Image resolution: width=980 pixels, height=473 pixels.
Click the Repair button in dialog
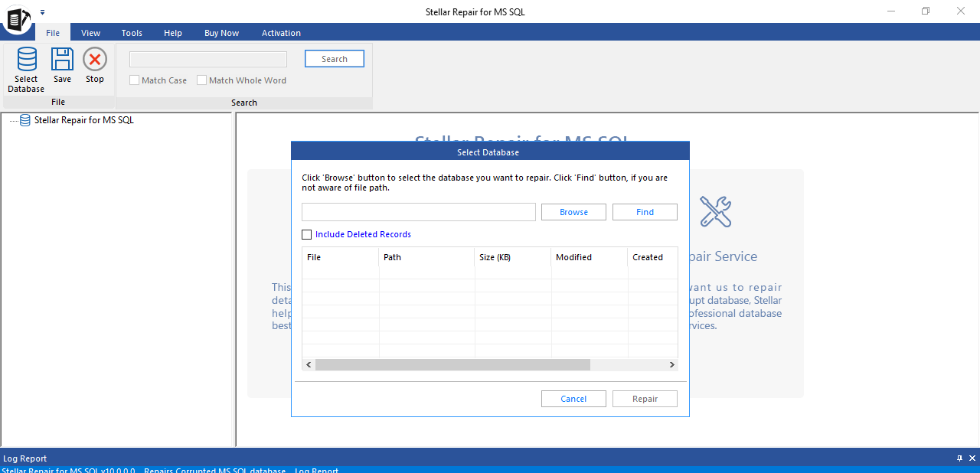coord(645,399)
